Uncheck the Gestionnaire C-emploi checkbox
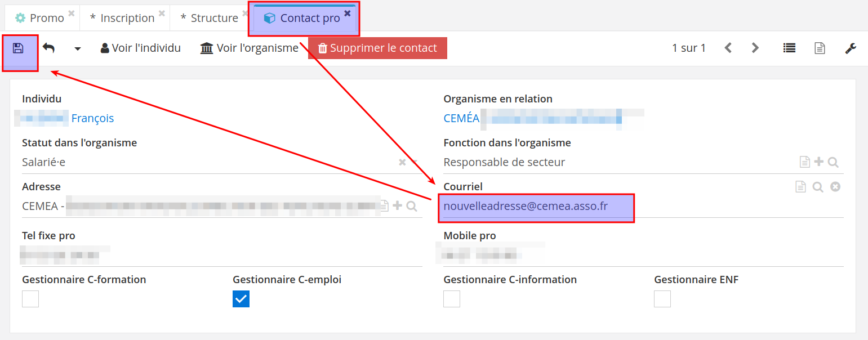The width and height of the screenshot is (868, 340). tap(241, 299)
